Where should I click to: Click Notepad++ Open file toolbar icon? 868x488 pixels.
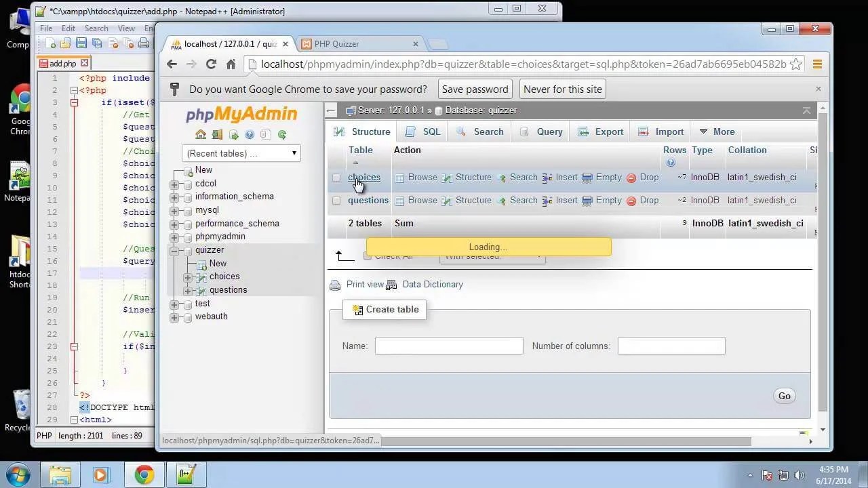[66, 43]
